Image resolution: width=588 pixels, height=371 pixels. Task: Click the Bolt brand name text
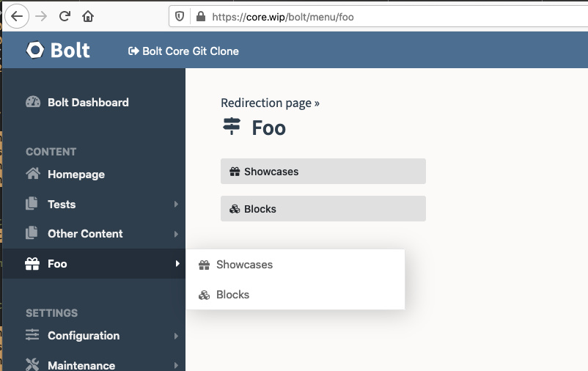coord(70,51)
